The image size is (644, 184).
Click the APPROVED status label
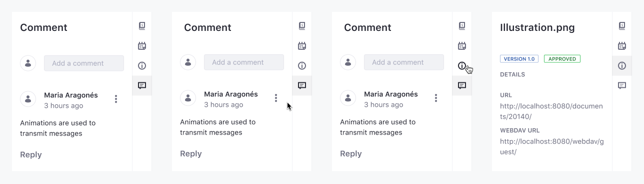pos(562,59)
